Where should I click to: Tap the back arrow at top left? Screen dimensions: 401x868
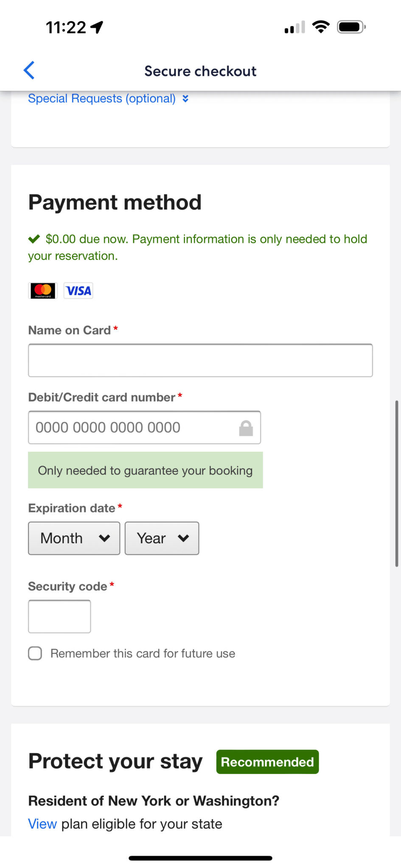click(28, 70)
